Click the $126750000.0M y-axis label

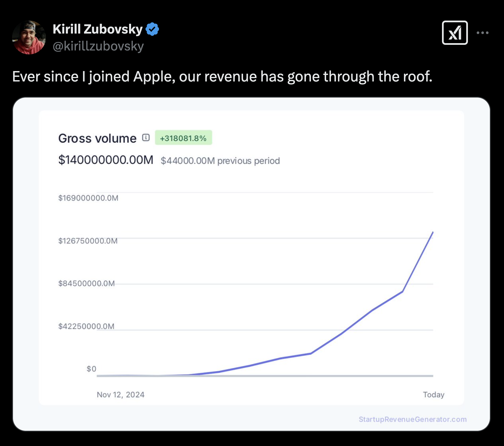[88, 241]
